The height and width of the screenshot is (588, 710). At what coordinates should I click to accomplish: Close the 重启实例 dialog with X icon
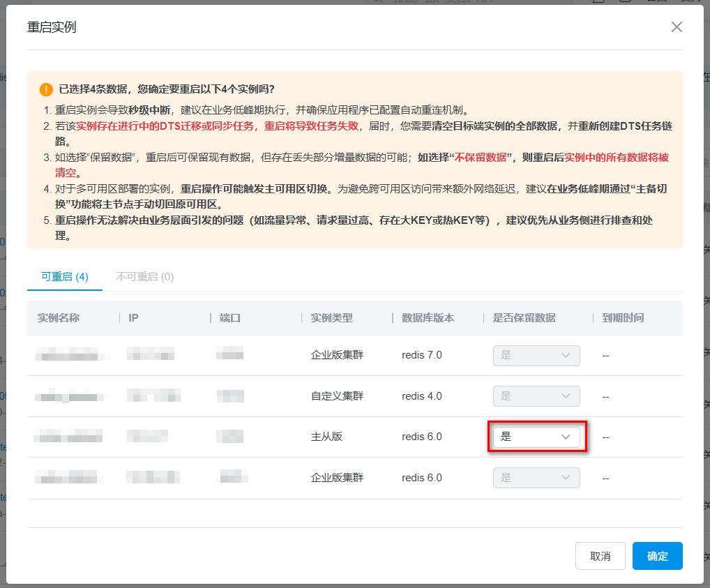click(x=677, y=27)
